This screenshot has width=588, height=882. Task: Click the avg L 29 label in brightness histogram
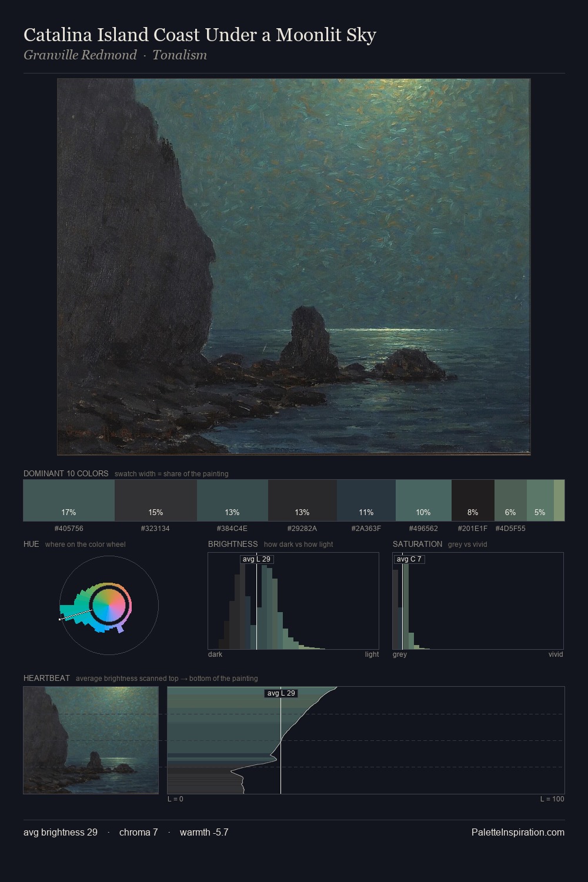pyautogui.click(x=256, y=559)
